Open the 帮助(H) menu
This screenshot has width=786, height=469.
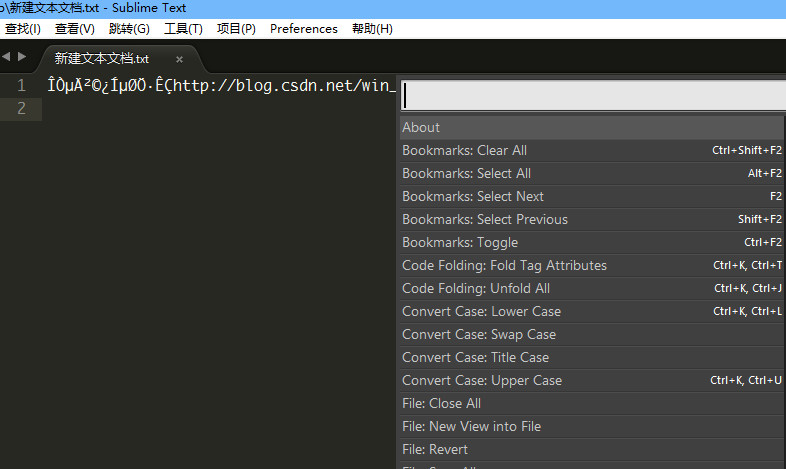(x=372, y=29)
